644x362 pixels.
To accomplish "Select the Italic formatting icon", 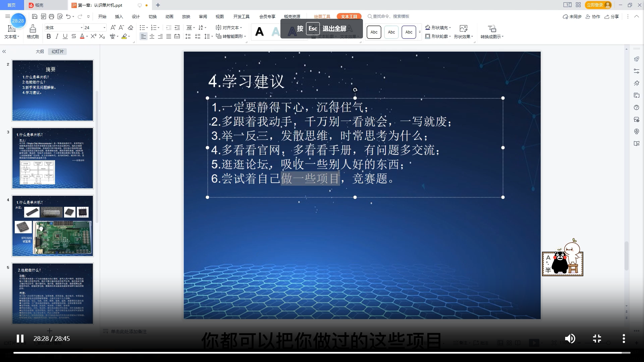I will coord(57,37).
